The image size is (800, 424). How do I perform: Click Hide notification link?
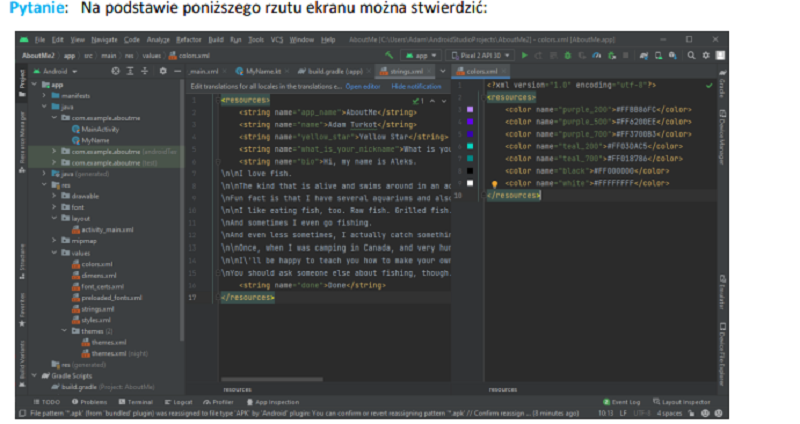pyautogui.click(x=416, y=86)
